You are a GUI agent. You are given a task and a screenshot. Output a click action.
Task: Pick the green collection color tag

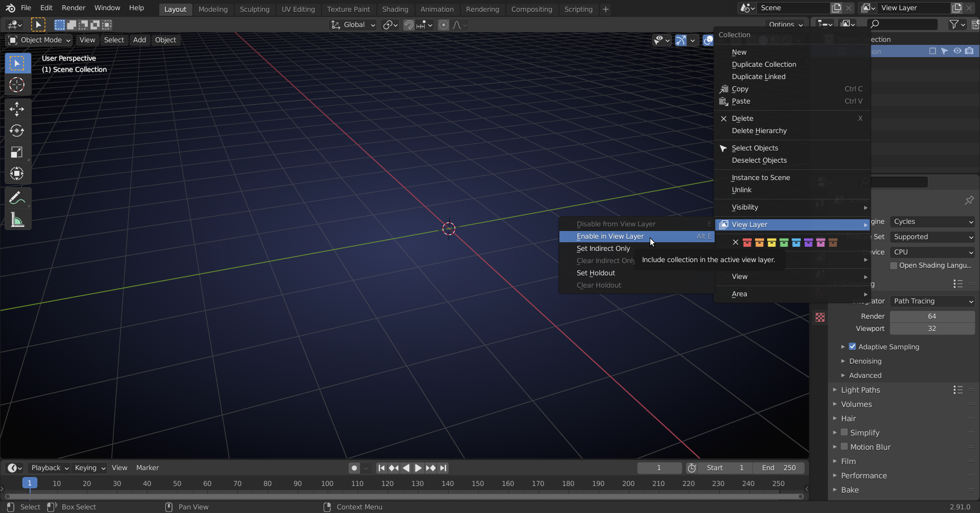coord(784,243)
